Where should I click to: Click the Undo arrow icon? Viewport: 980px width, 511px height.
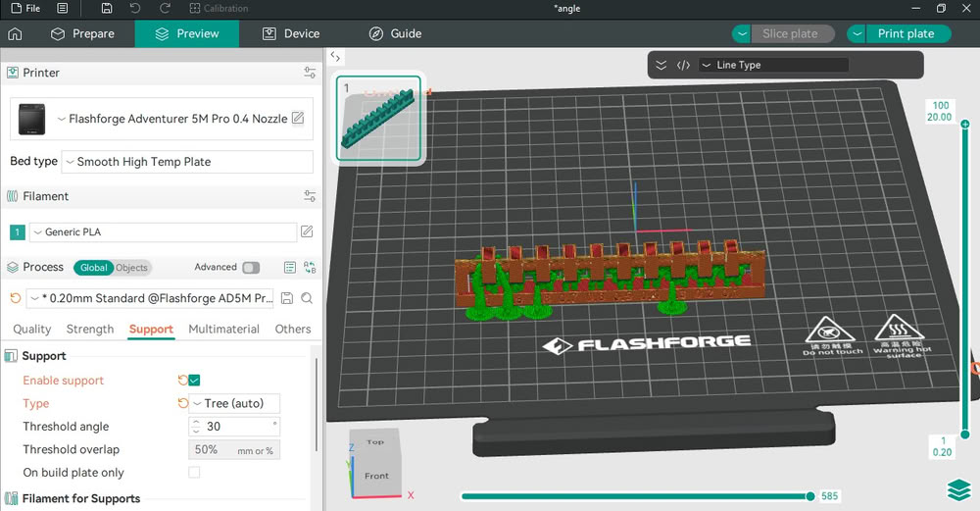click(x=135, y=8)
